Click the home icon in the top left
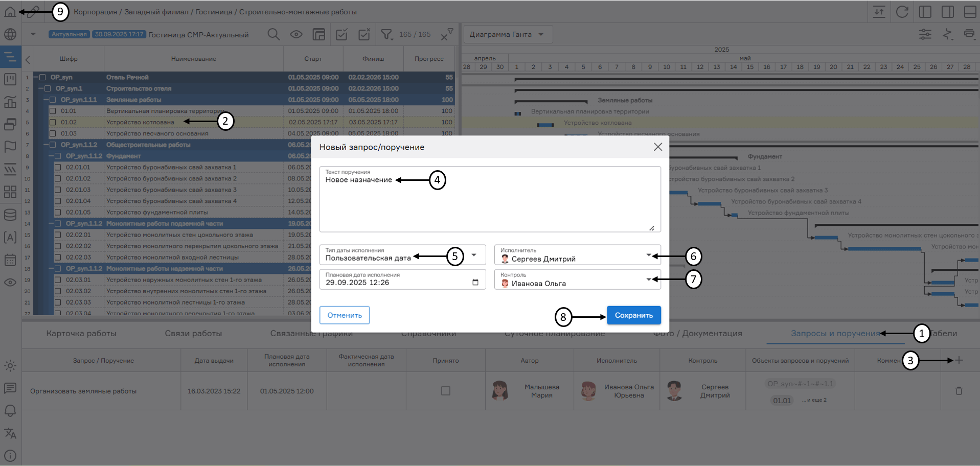 pyautogui.click(x=10, y=12)
